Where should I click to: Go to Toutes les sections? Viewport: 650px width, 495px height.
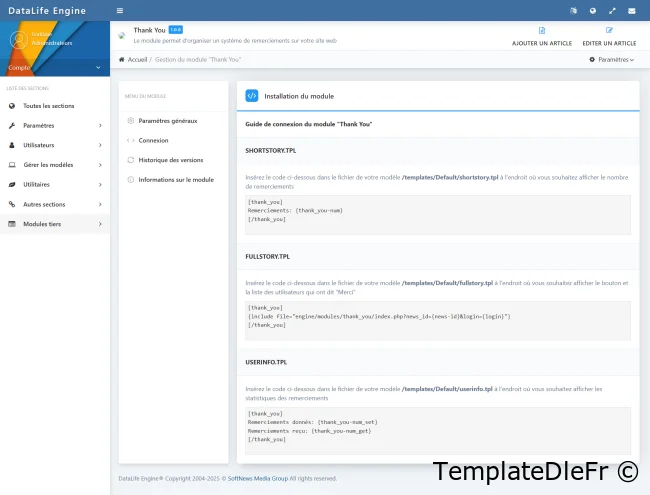click(x=48, y=105)
